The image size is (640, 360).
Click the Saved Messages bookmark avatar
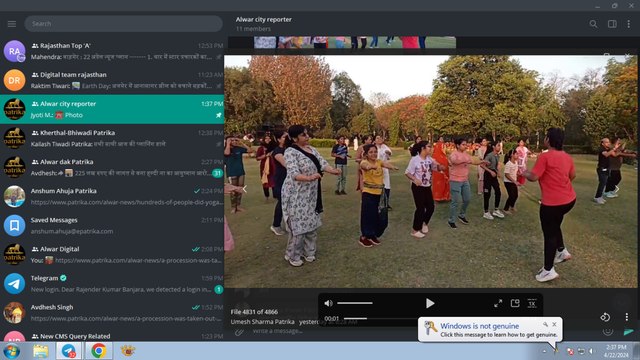point(14,226)
